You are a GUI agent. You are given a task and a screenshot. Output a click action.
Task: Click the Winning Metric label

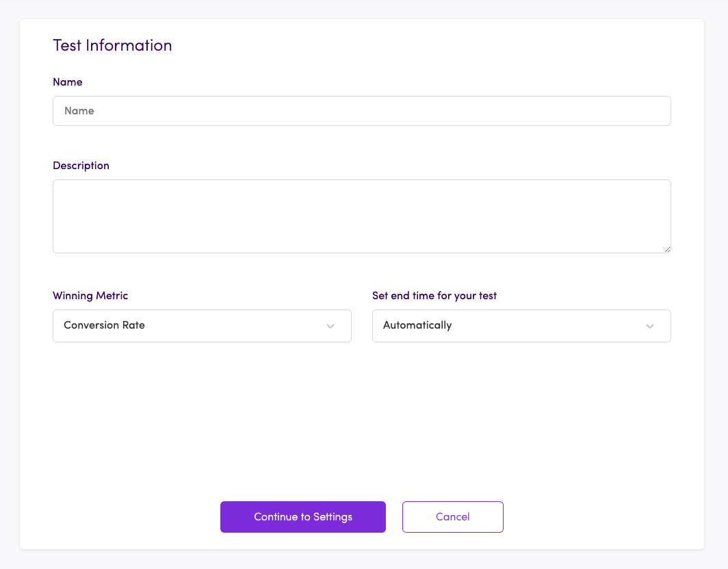click(90, 296)
